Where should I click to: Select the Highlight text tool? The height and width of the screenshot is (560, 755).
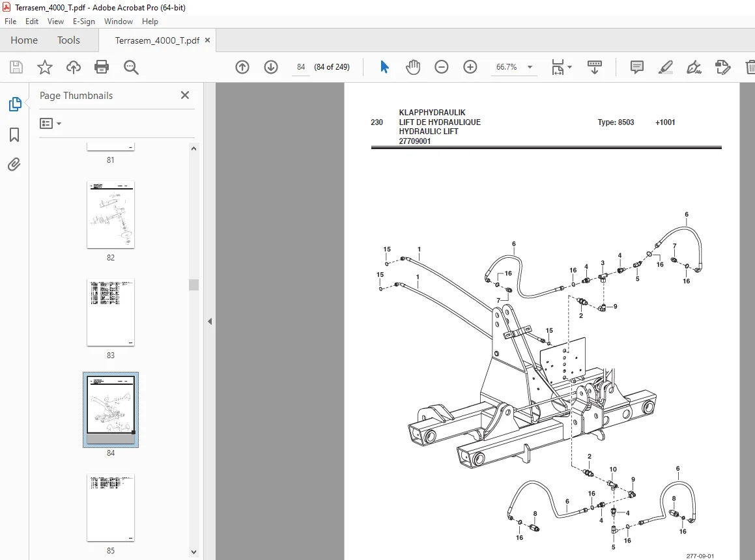(x=666, y=67)
